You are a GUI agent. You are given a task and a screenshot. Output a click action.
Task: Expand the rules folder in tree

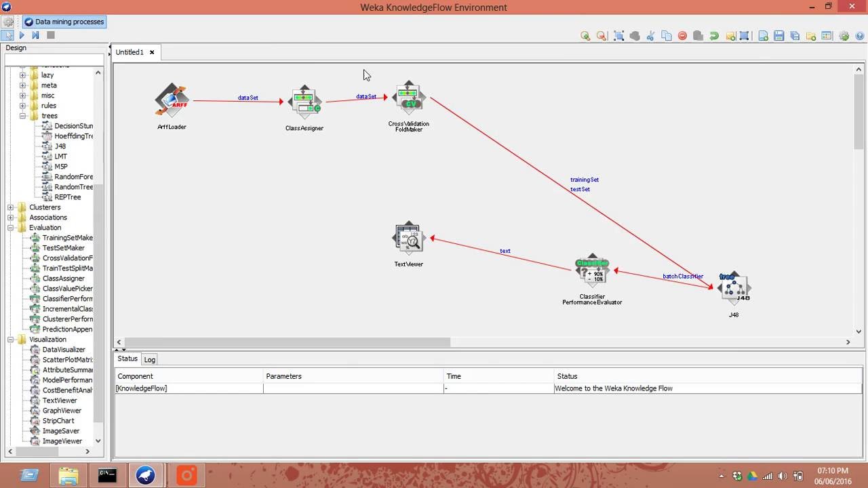coord(22,106)
